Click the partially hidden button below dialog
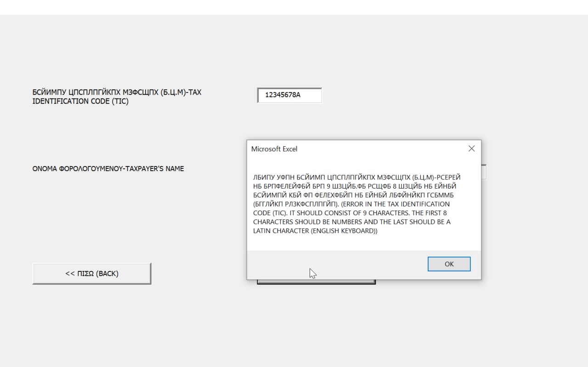 pos(316,282)
